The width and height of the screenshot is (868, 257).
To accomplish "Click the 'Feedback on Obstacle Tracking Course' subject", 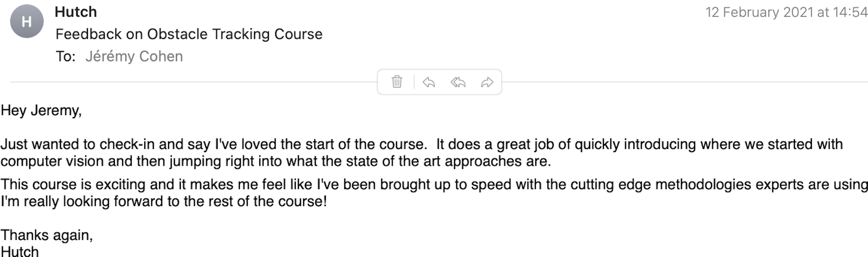I will tap(189, 34).
